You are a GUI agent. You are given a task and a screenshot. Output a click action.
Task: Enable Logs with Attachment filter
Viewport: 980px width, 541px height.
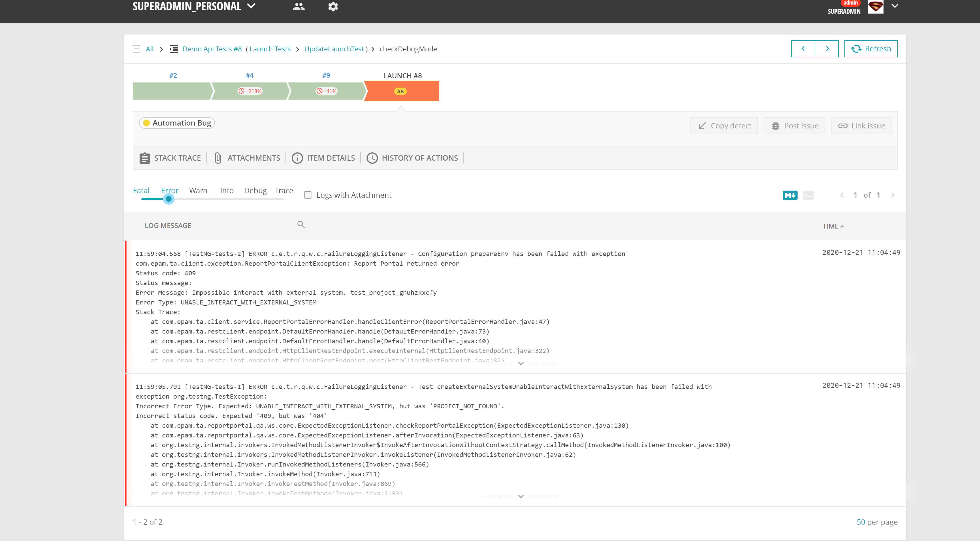307,195
